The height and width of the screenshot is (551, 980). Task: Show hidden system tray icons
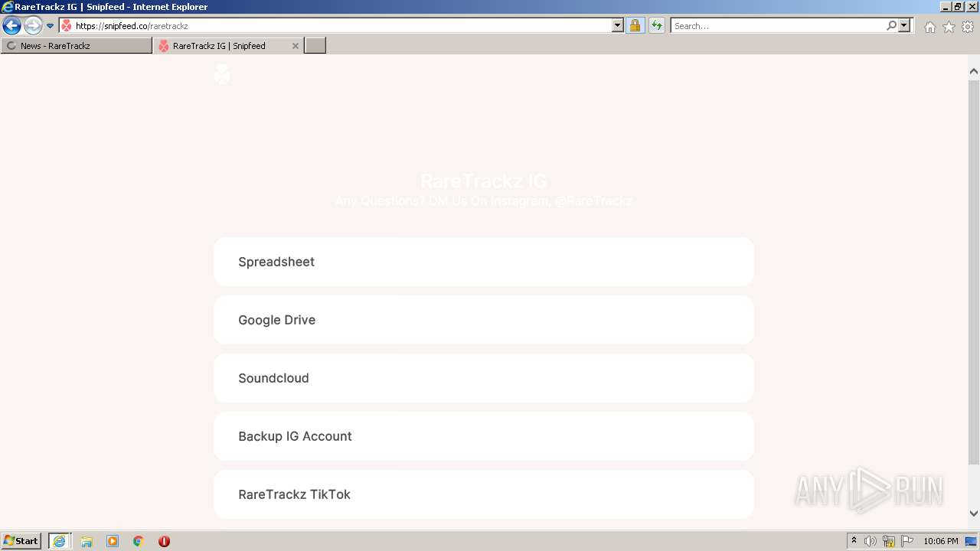[854, 541]
